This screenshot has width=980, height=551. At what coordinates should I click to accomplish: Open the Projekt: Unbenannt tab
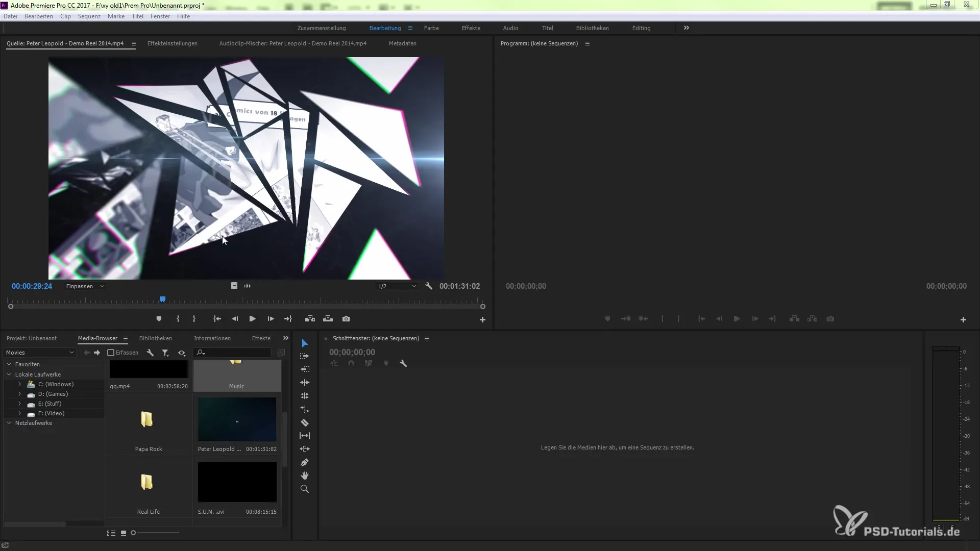[x=32, y=338]
